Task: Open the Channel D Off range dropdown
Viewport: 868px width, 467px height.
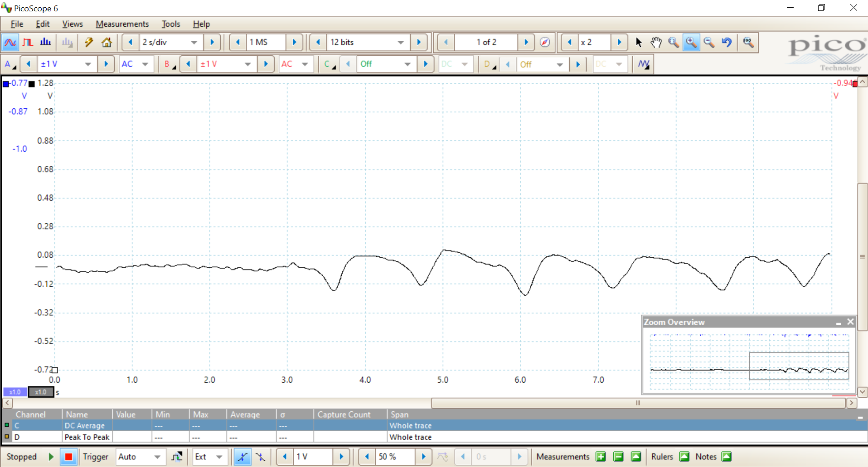Action: coord(560,64)
